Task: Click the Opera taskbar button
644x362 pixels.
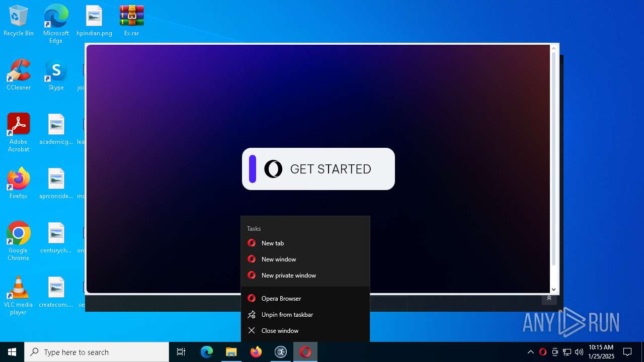Action: point(305,352)
